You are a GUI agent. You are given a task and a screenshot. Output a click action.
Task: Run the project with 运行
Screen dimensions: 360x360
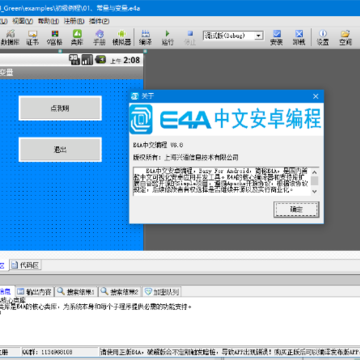(168, 37)
